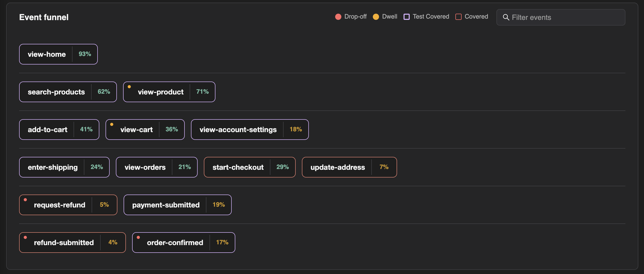Click the 29% conversion label on start-checkout
The height and width of the screenshot is (274, 644).
pos(283,167)
